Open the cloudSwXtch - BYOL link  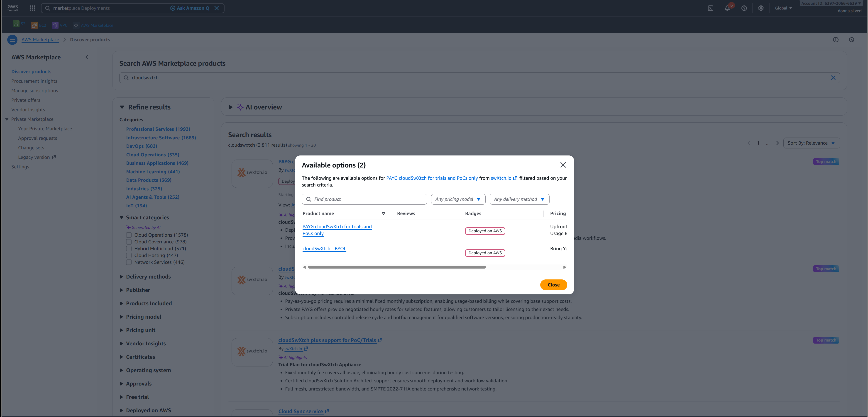click(324, 249)
